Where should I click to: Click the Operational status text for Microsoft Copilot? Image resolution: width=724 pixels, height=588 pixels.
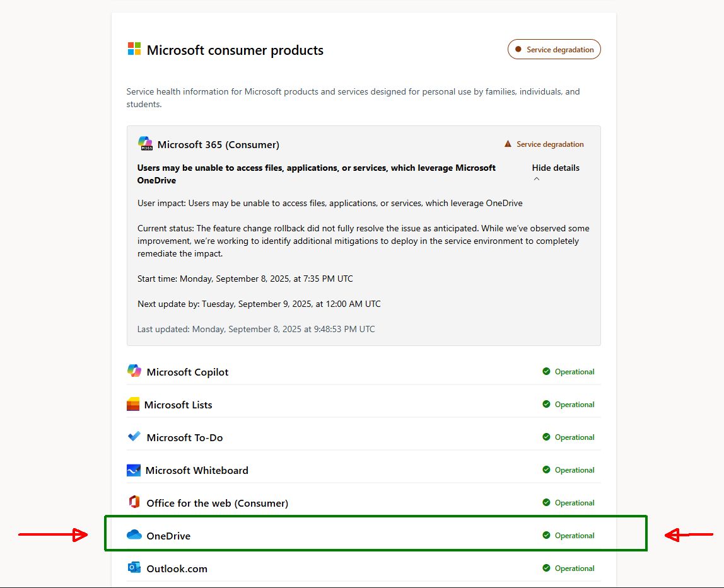pyautogui.click(x=575, y=372)
